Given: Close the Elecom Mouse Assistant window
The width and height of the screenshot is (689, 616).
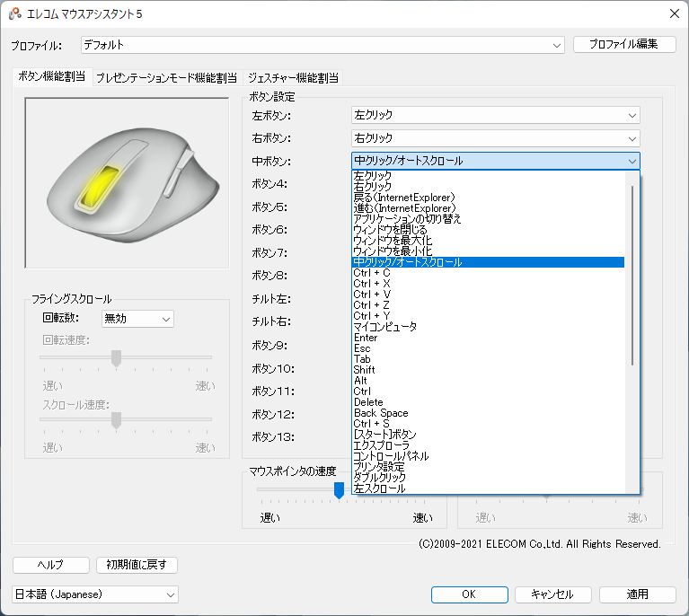Looking at the screenshot, I should click(x=675, y=13).
